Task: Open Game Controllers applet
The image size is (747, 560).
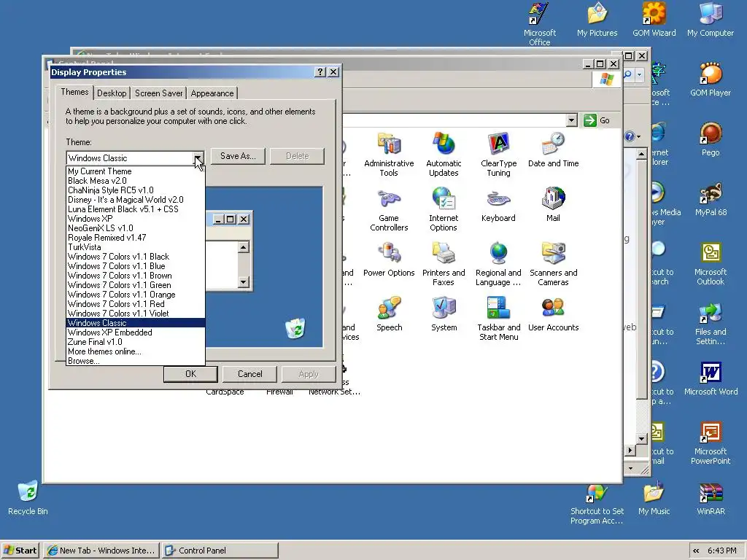Action: coord(389,209)
